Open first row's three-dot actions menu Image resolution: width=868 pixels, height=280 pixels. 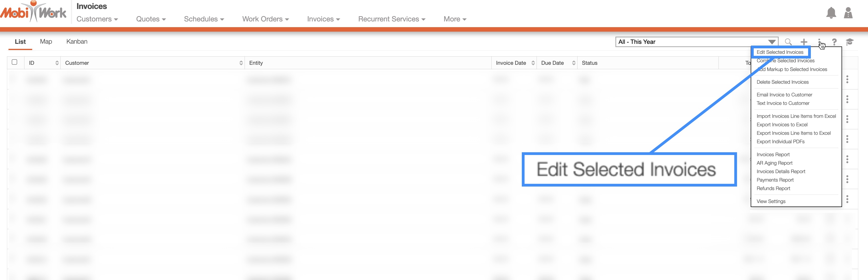(847, 79)
